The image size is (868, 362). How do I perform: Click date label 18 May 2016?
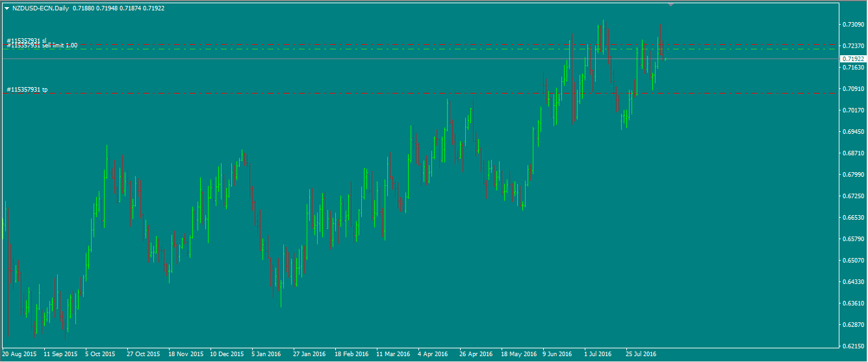point(519,354)
